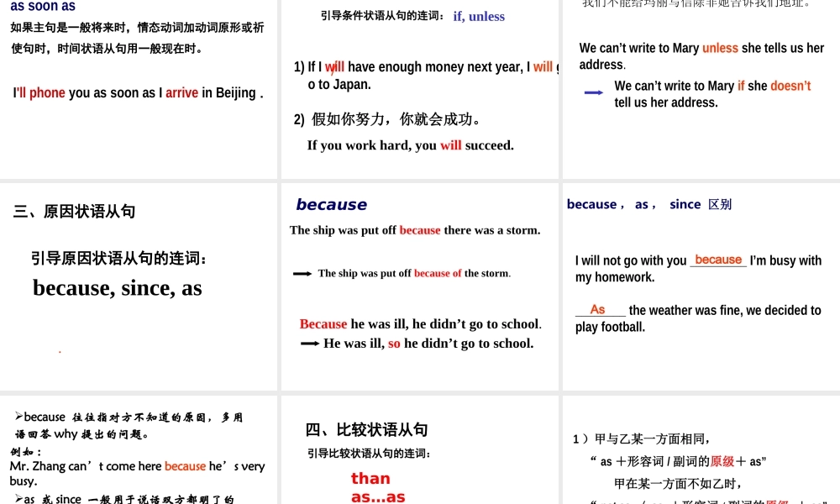Click the red phrase "because of"

438,273
